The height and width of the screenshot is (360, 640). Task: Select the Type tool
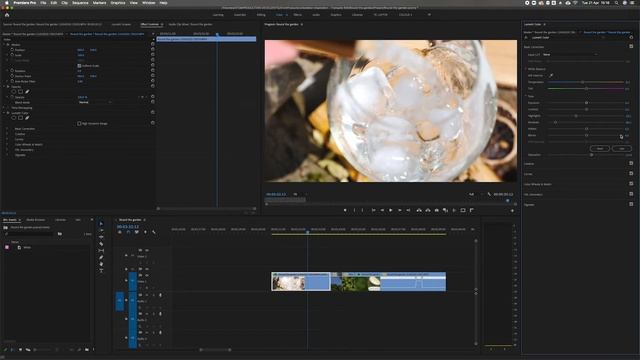click(x=101, y=270)
